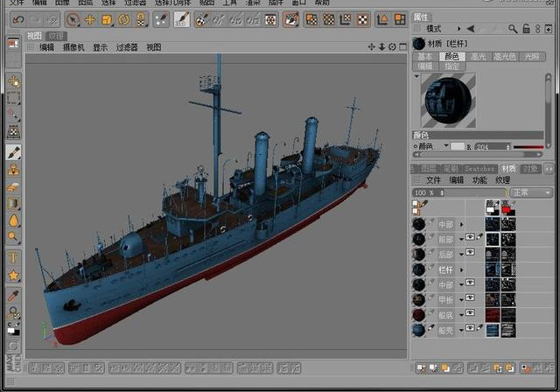Click the 基本 tab button
The image size is (560, 392).
coord(425,57)
